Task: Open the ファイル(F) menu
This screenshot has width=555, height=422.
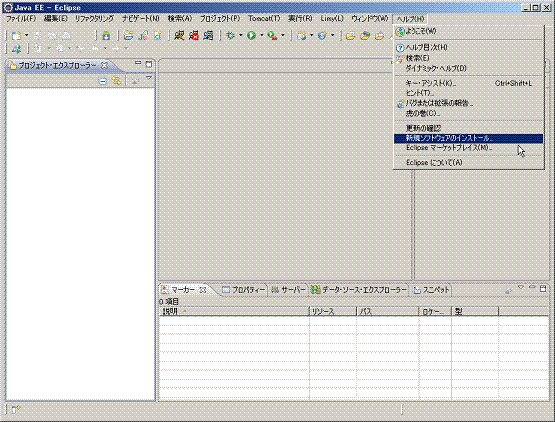Action: [x=21, y=18]
